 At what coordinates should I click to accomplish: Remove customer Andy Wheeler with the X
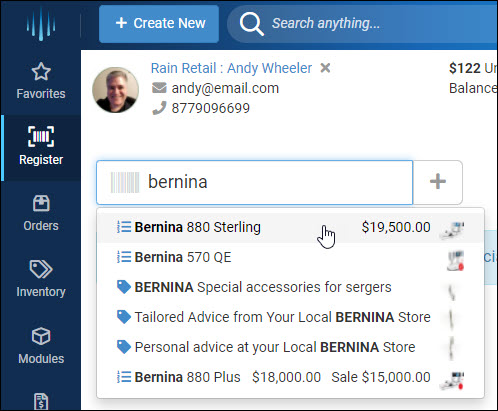tap(325, 68)
